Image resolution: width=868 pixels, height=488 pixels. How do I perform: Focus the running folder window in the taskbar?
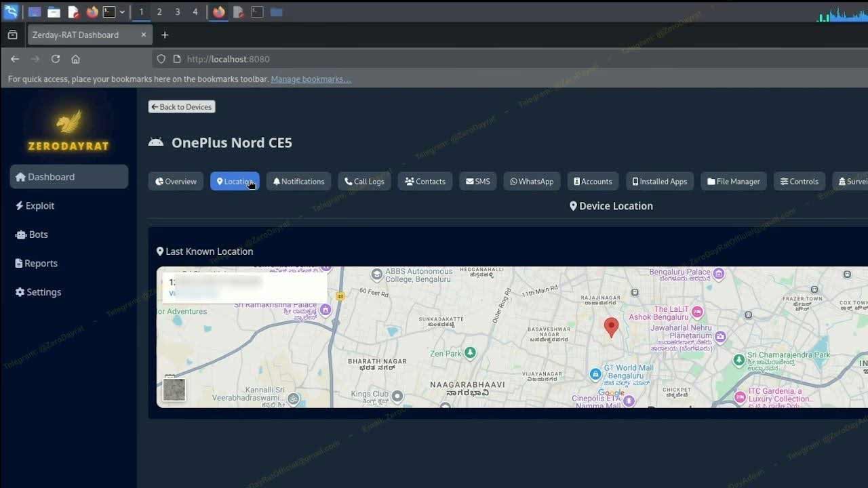[x=276, y=12]
